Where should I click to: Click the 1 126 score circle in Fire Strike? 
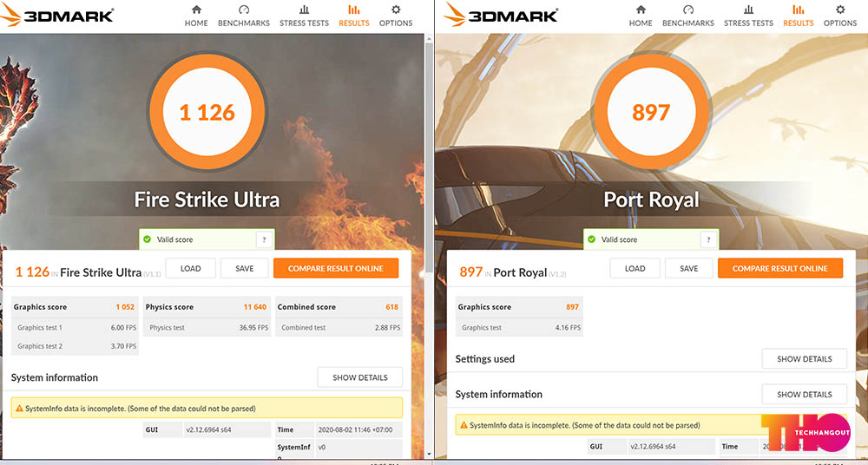207,112
